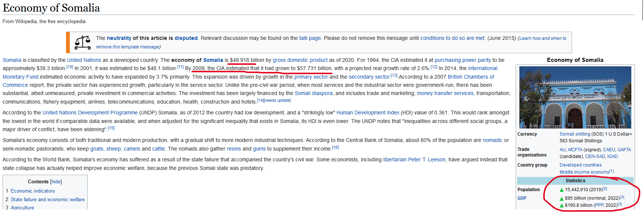Open purchasing power parity link
This screenshot has height=212, width=644.
tap(463, 60)
